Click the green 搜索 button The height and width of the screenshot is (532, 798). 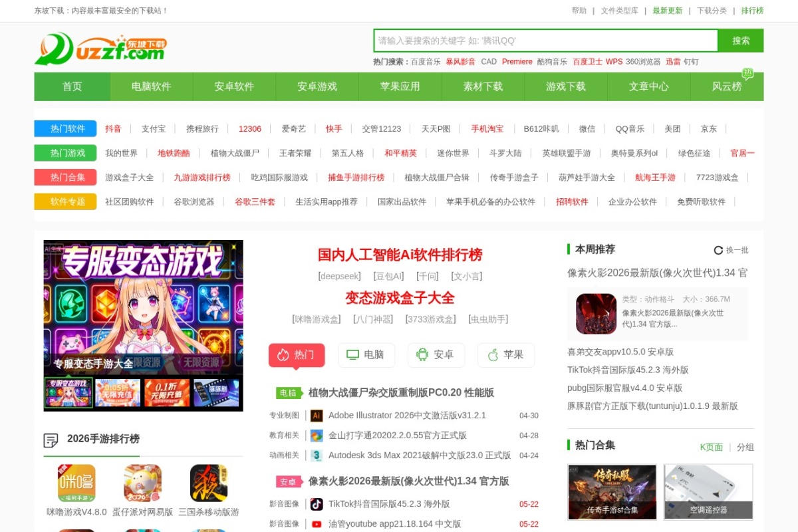pyautogui.click(x=741, y=41)
